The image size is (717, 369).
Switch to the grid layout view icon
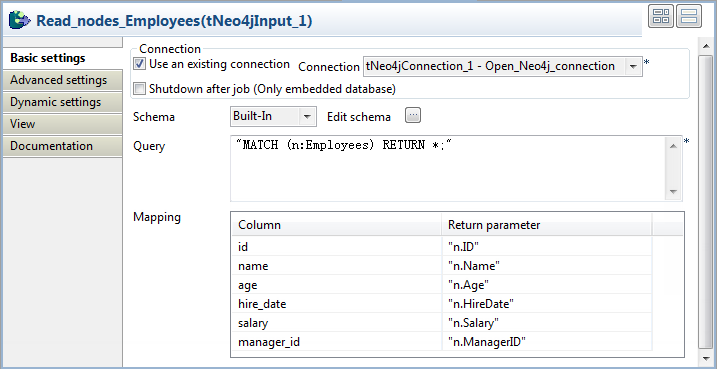[661, 16]
